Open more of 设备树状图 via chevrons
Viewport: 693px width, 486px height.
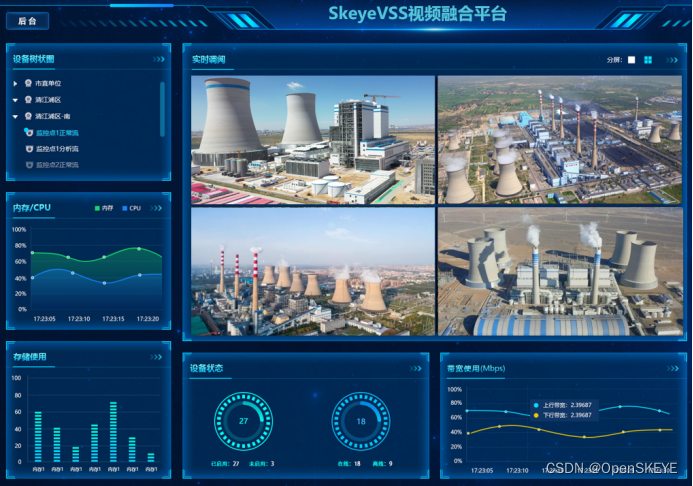click(159, 59)
